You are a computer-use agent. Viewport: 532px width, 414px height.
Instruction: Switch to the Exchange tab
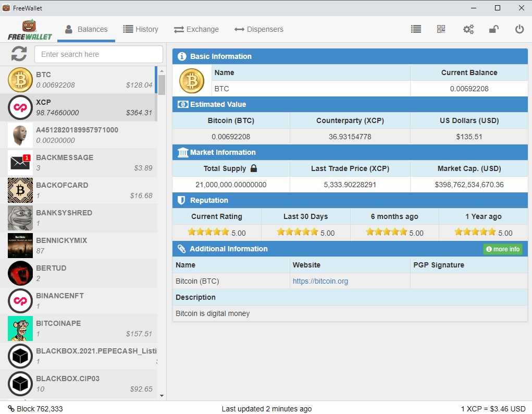(196, 29)
